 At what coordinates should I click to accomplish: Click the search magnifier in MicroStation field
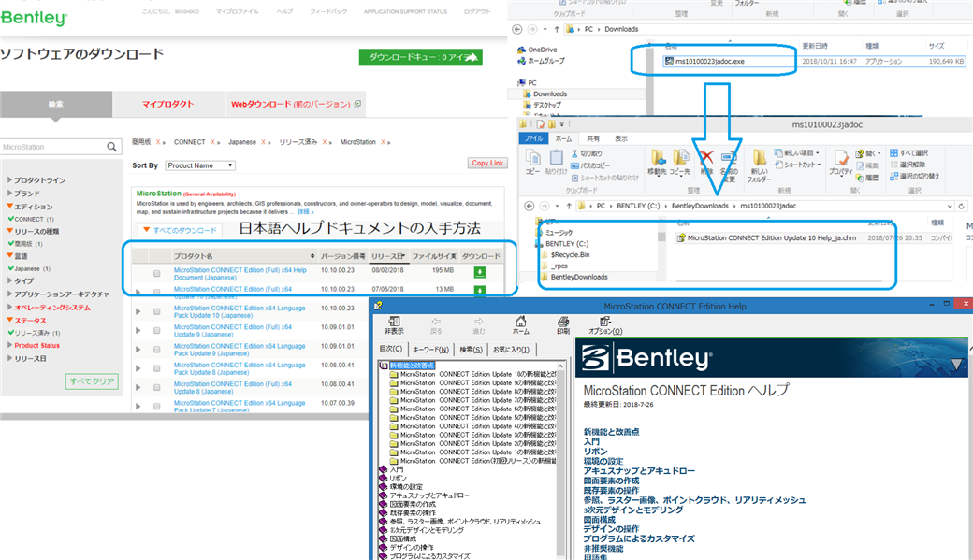coord(111,147)
